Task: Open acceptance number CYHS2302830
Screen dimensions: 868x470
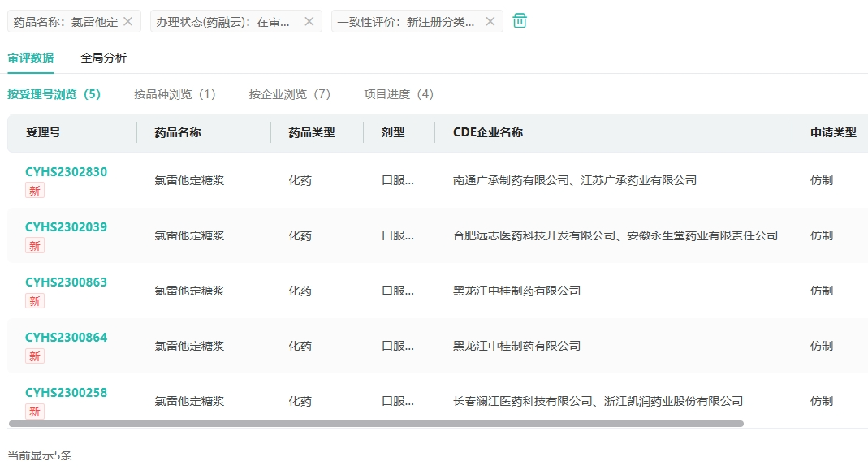Action: pos(66,172)
